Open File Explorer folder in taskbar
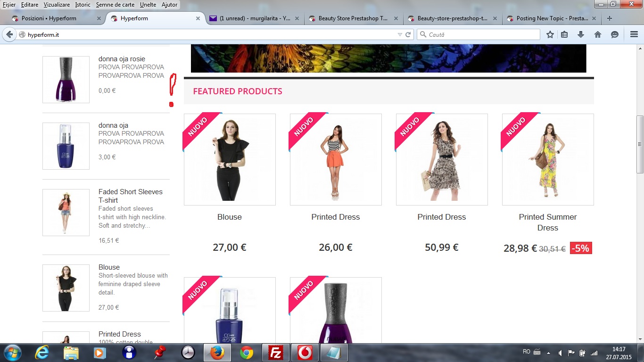The image size is (644, 362). pyautogui.click(x=71, y=353)
